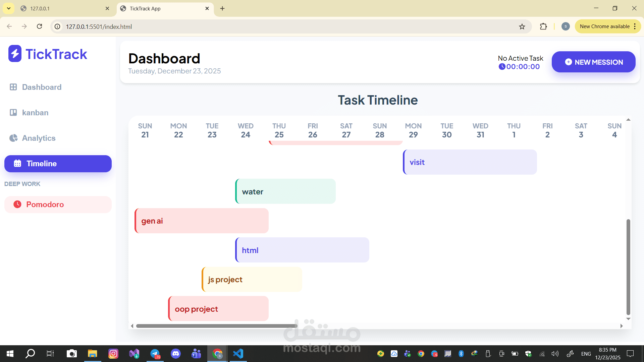This screenshot has height=362, width=644.
Task: Open Visual Studio Code from taskbar
Action: 238,354
